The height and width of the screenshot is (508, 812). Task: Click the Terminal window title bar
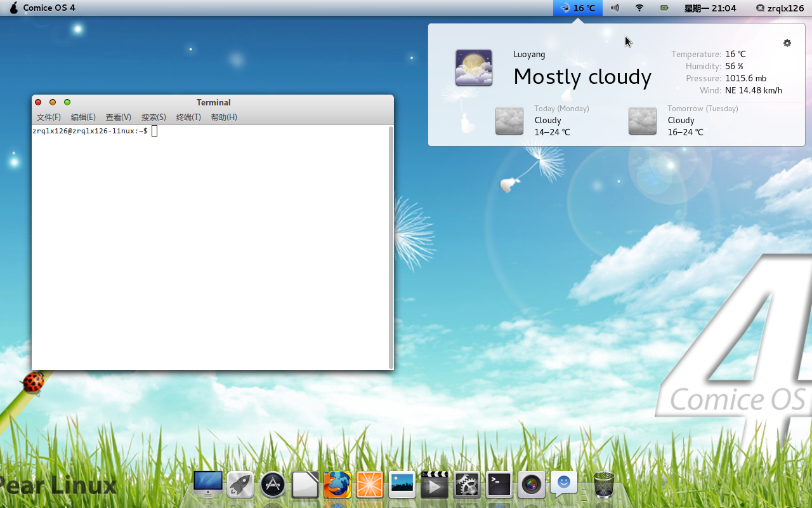coord(213,102)
